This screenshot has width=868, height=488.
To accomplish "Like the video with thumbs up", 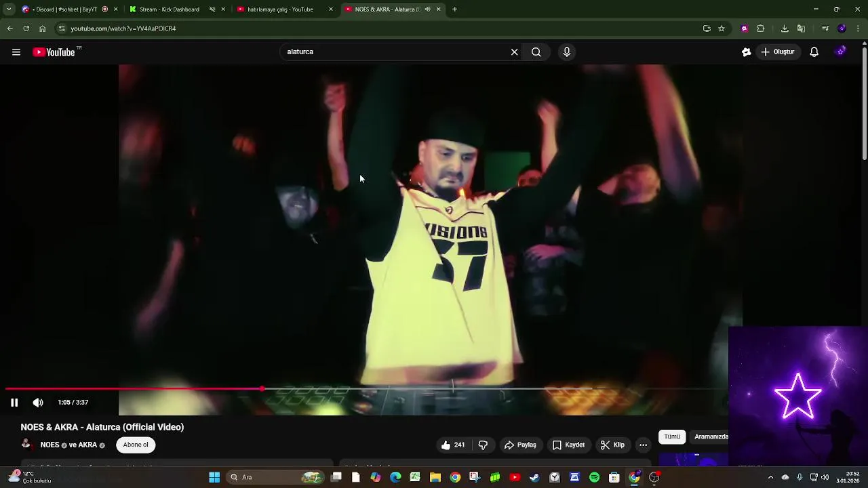I will (453, 445).
